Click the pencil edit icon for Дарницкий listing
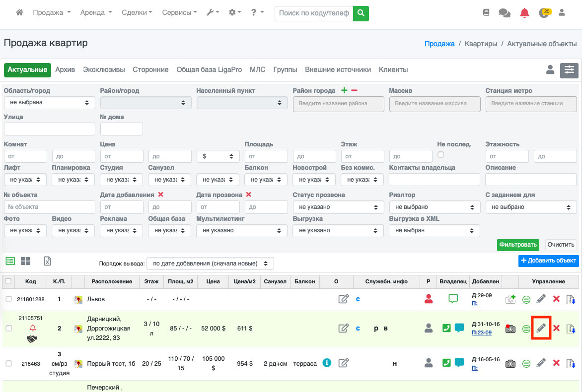This screenshot has width=582, height=392. coord(541,328)
